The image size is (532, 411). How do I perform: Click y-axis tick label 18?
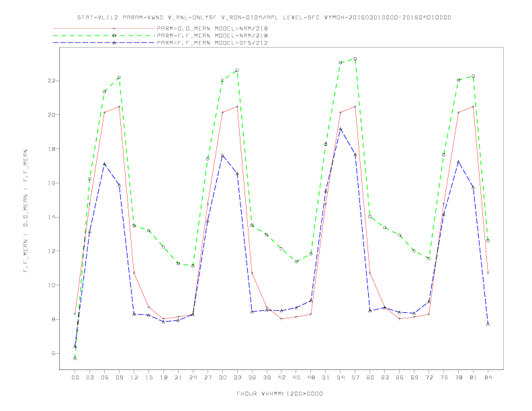[52, 149]
